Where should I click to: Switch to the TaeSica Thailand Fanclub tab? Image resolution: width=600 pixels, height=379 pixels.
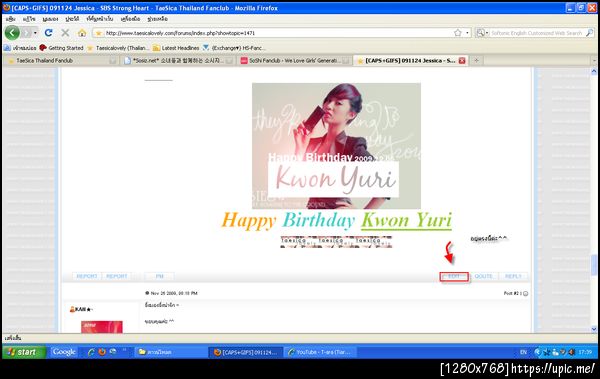[61, 60]
